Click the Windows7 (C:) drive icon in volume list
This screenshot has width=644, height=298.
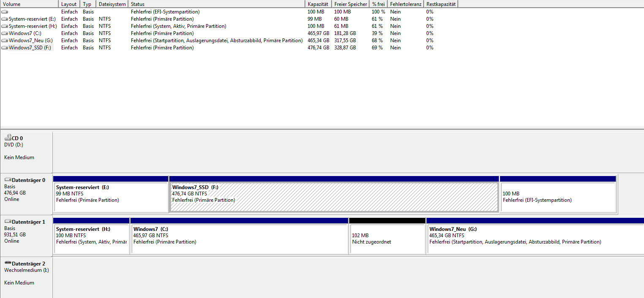(x=5, y=33)
